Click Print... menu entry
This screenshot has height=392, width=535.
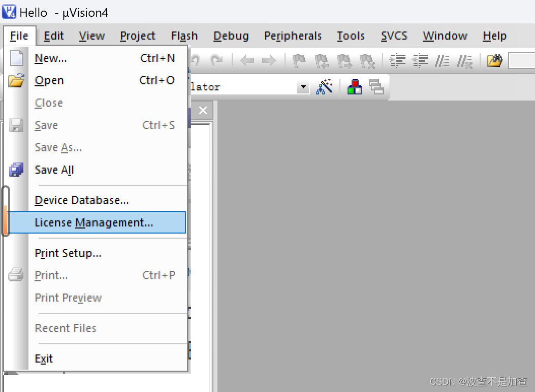[97, 275]
